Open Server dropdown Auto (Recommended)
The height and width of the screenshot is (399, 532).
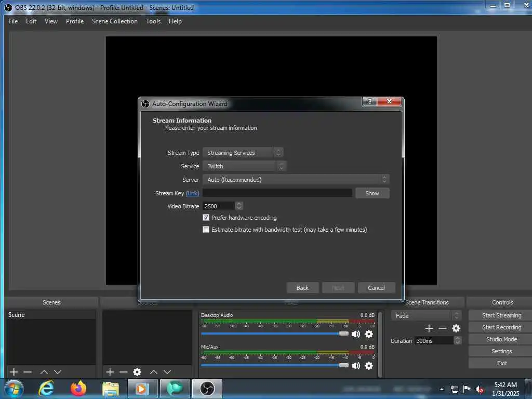coord(296,179)
